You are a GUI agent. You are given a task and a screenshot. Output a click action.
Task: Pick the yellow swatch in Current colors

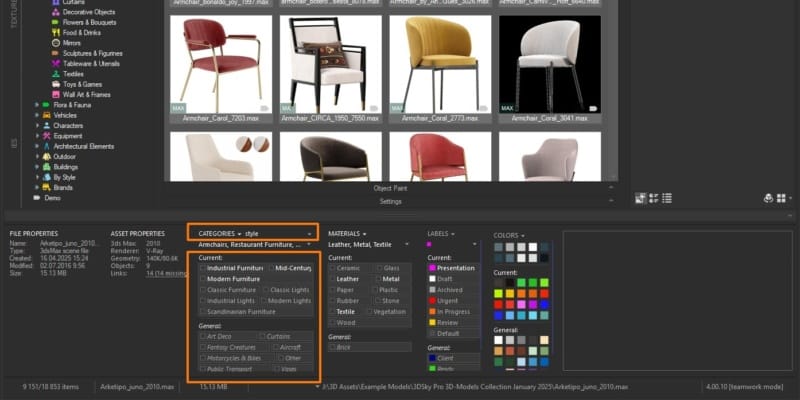pyautogui.click(x=509, y=293)
